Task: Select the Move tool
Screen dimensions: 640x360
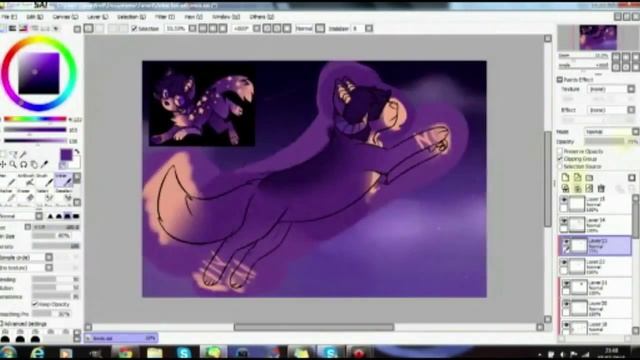Action: click(x=3, y=164)
